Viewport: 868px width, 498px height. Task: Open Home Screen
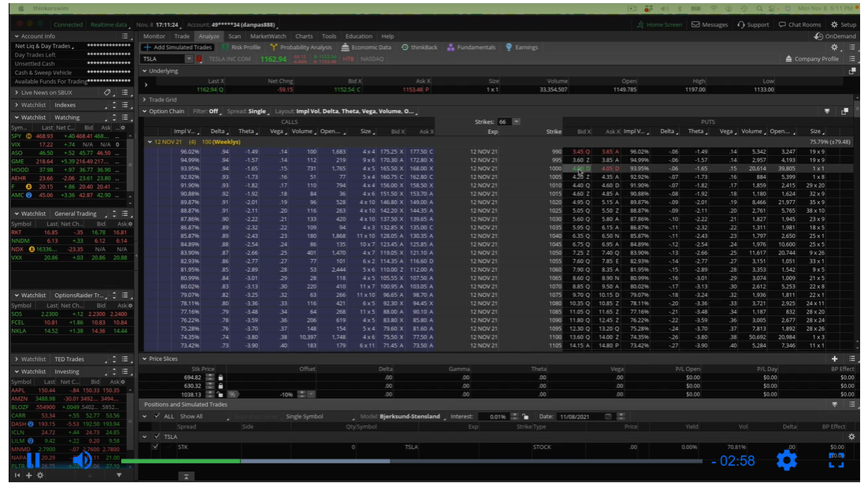(x=658, y=24)
